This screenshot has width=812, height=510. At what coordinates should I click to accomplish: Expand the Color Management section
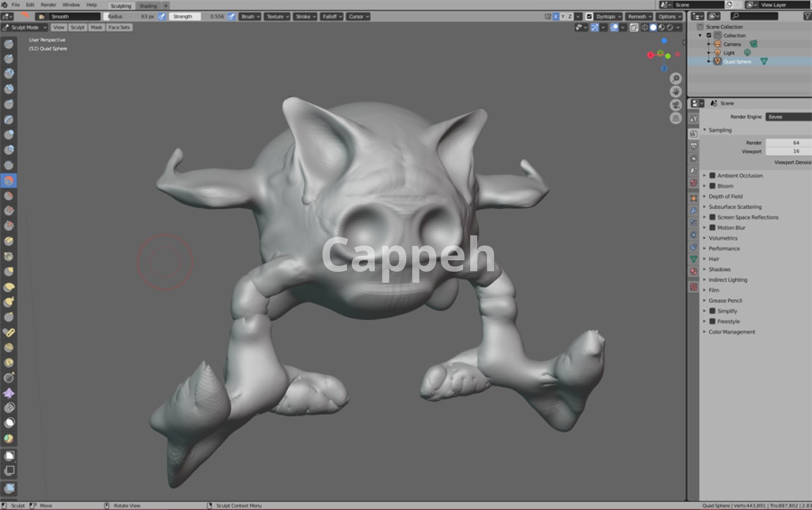point(732,332)
